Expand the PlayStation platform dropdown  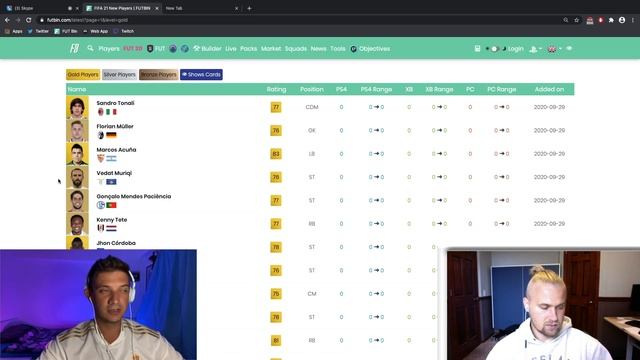click(536, 49)
